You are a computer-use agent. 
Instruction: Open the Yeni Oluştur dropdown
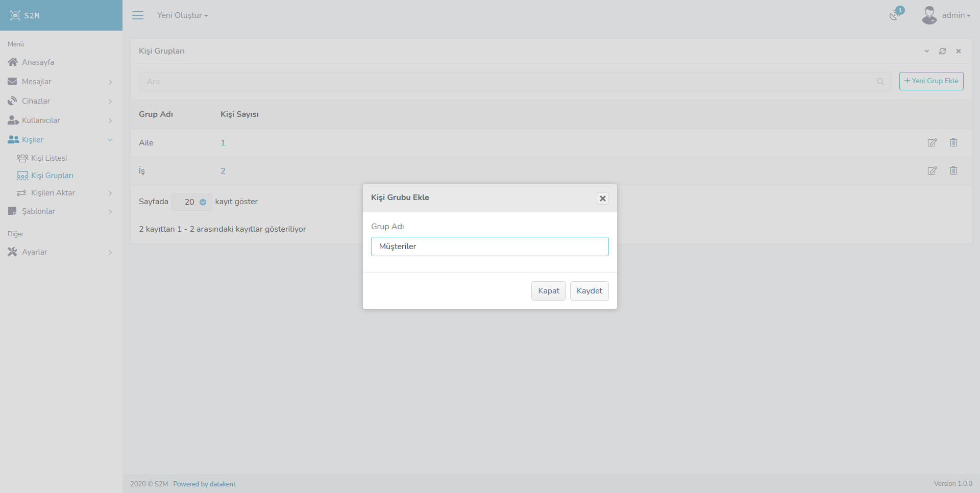(x=182, y=15)
